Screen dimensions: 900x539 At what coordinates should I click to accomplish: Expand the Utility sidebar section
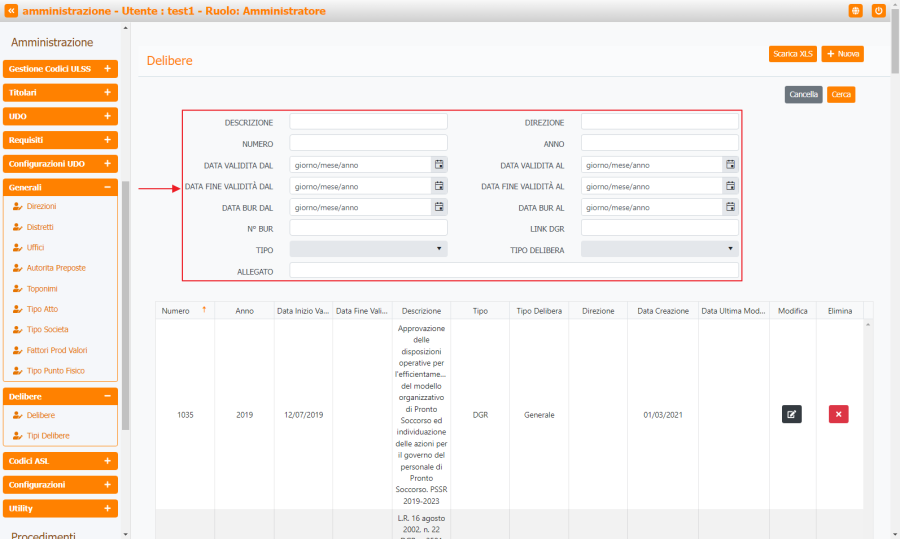107,508
